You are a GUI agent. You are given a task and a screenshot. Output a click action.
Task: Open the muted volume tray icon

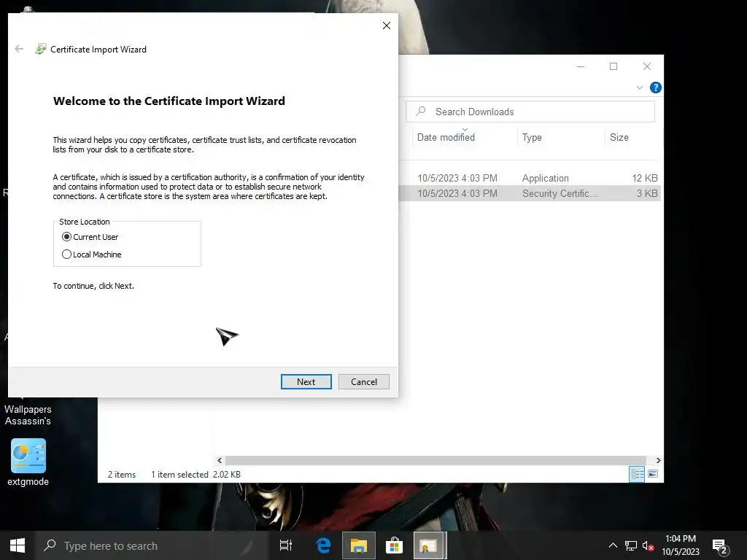point(648,545)
